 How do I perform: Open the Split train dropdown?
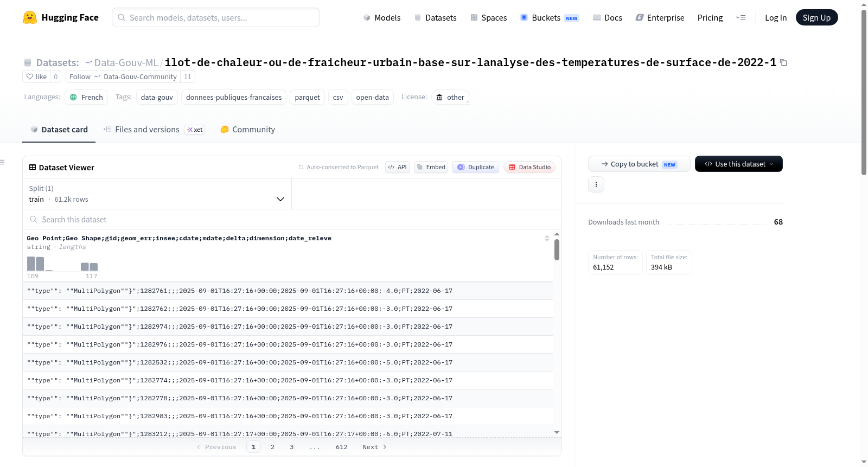[x=157, y=194]
